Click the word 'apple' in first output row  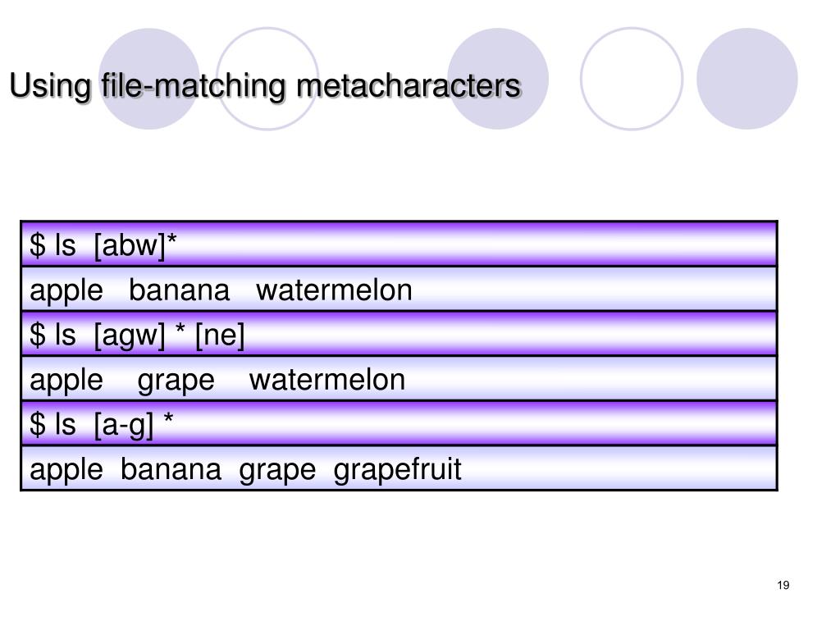[66, 291]
